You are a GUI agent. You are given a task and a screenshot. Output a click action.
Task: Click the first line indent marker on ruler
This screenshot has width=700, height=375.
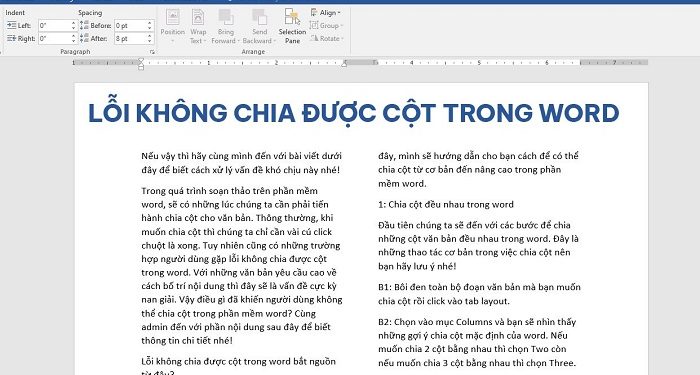[141, 60]
